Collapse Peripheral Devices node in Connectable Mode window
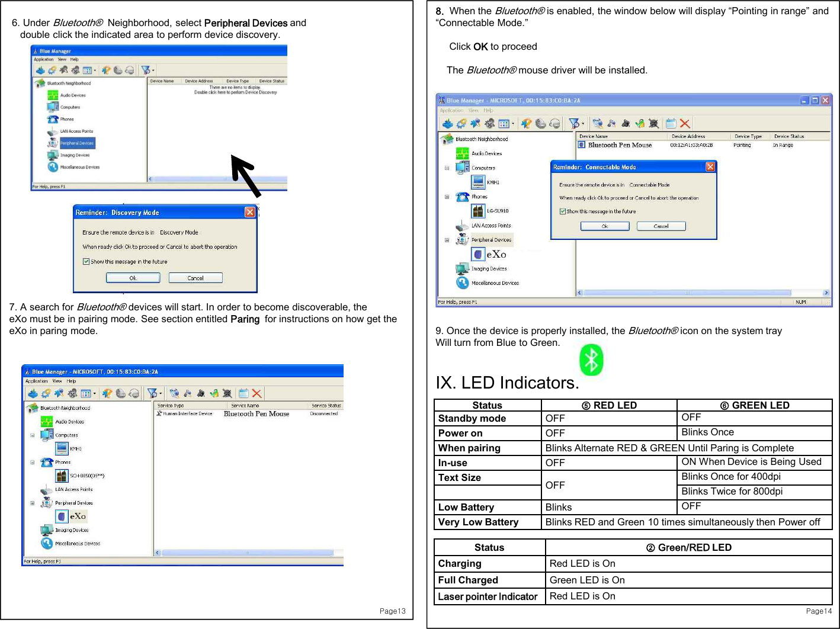The height and width of the screenshot is (629, 840). click(447, 240)
